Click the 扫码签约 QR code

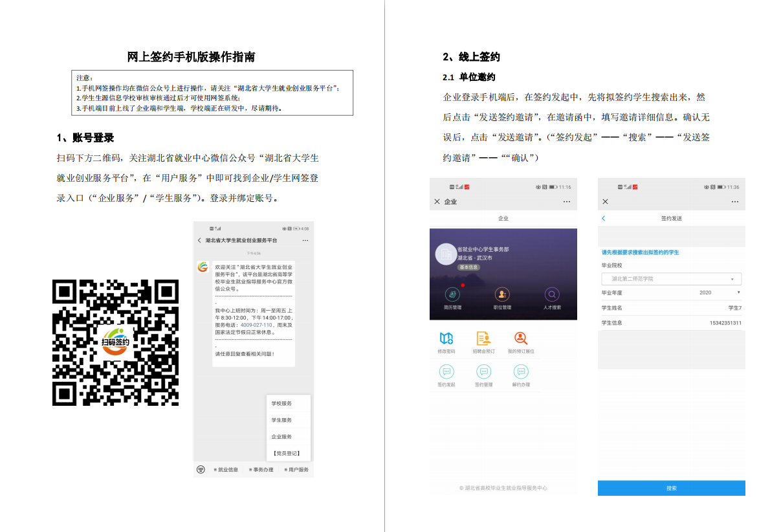coord(115,342)
